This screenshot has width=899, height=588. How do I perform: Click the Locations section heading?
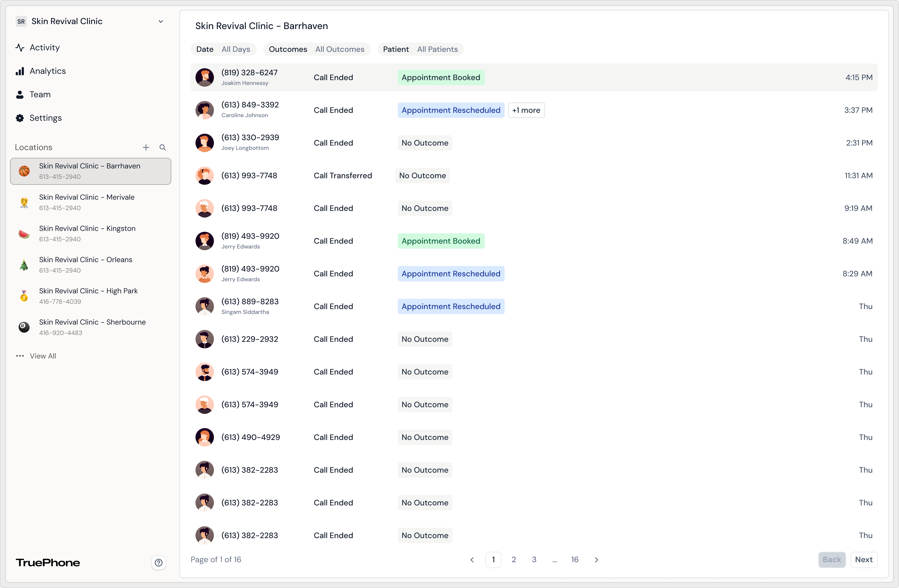tap(34, 147)
